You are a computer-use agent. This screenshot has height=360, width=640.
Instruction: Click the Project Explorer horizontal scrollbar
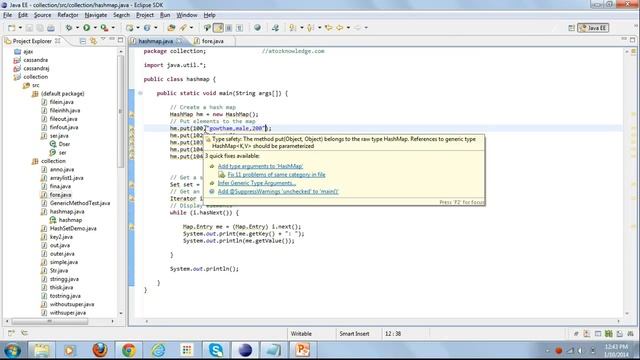pyautogui.click(x=49, y=322)
